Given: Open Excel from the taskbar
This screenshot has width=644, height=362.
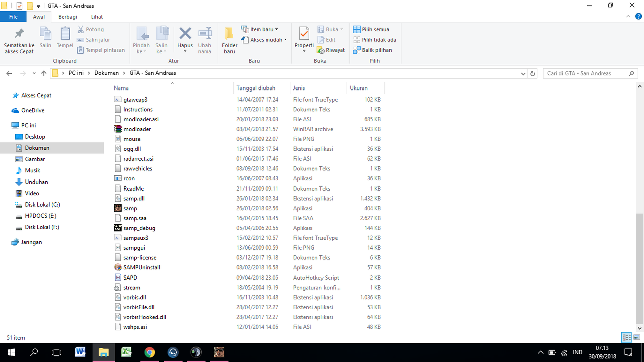Looking at the screenshot, I should (126, 352).
